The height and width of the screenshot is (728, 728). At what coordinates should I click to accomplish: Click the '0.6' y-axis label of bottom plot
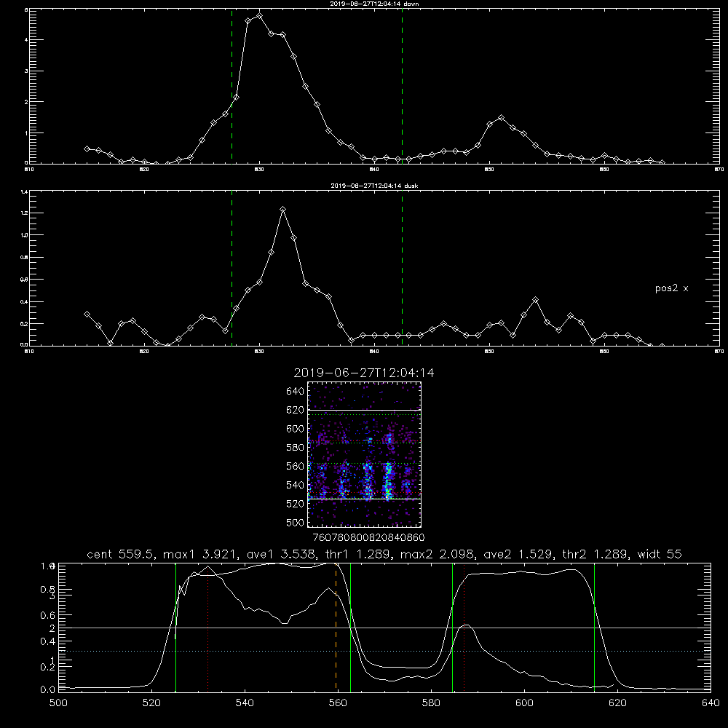click(x=47, y=615)
